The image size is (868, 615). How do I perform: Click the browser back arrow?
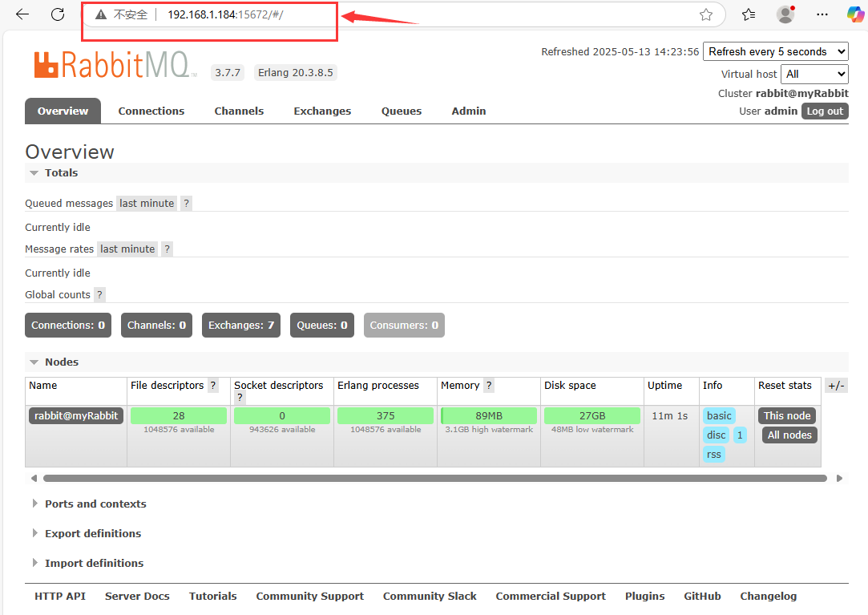(22, 14)
